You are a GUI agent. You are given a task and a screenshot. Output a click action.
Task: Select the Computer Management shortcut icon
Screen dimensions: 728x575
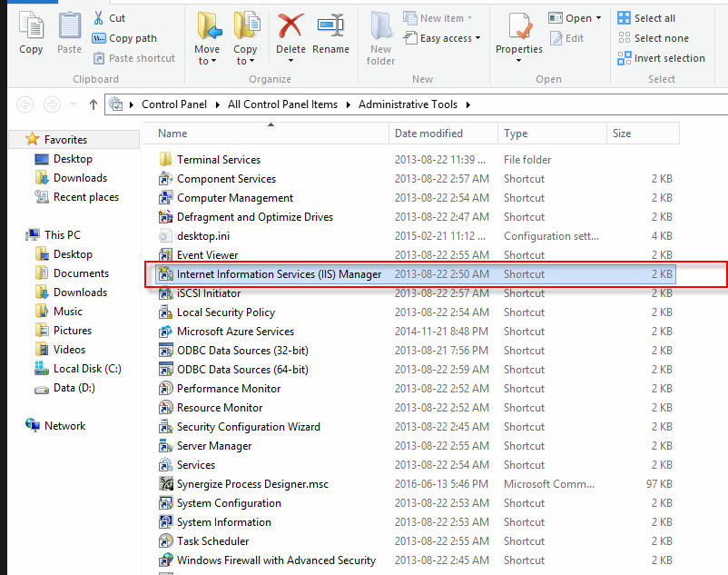[x=166, y=198]
